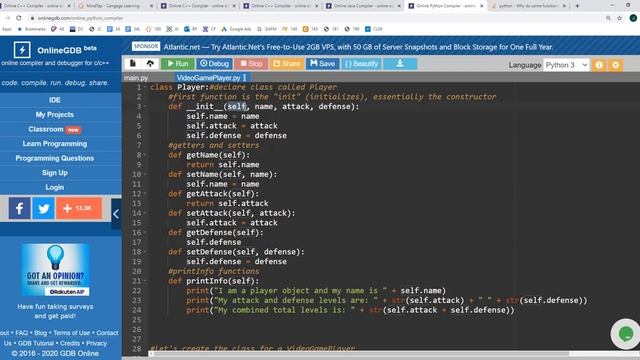640x360 pixels.
Task: Click the Stop button
Action: tap(251, 64)
